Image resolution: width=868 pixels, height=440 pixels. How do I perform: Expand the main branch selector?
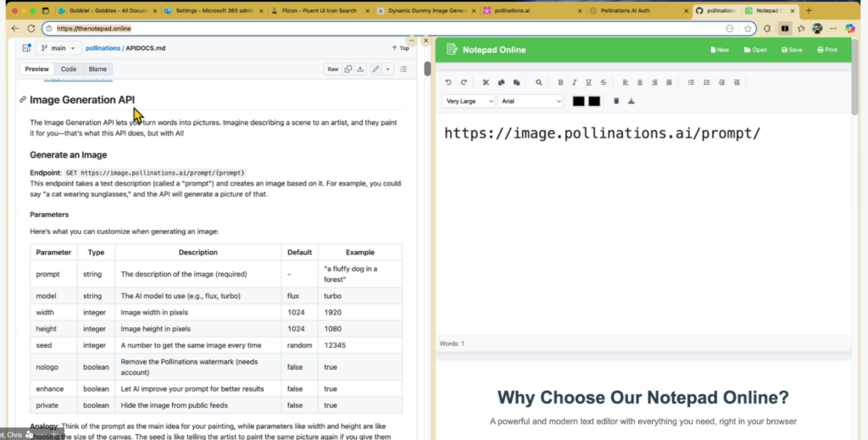pos(58,48)
